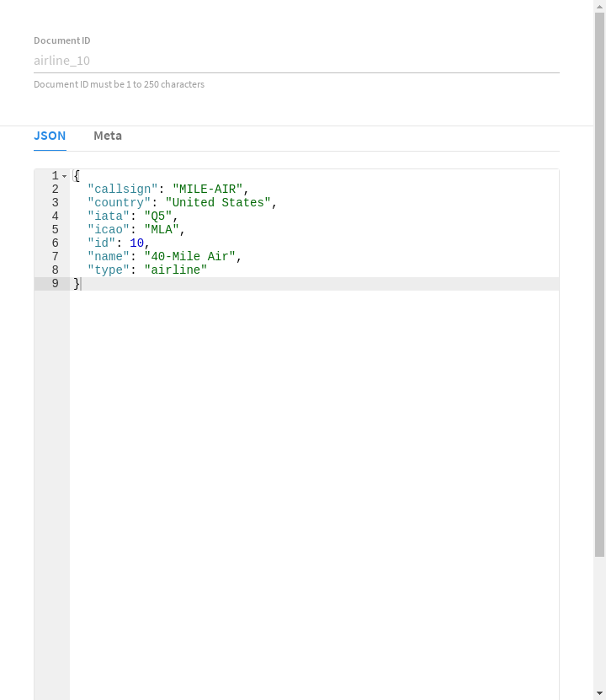The width and height of the screenshot is (606, 700).
Task: Place cursor on the "United States" value
Action: pos(217,203)
